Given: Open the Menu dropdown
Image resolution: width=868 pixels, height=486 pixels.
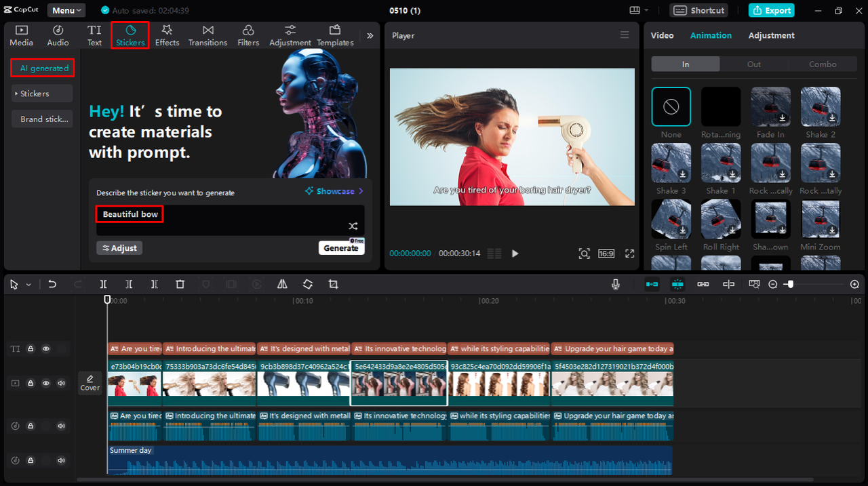Looking at the screenshot, I should [66, 10].
